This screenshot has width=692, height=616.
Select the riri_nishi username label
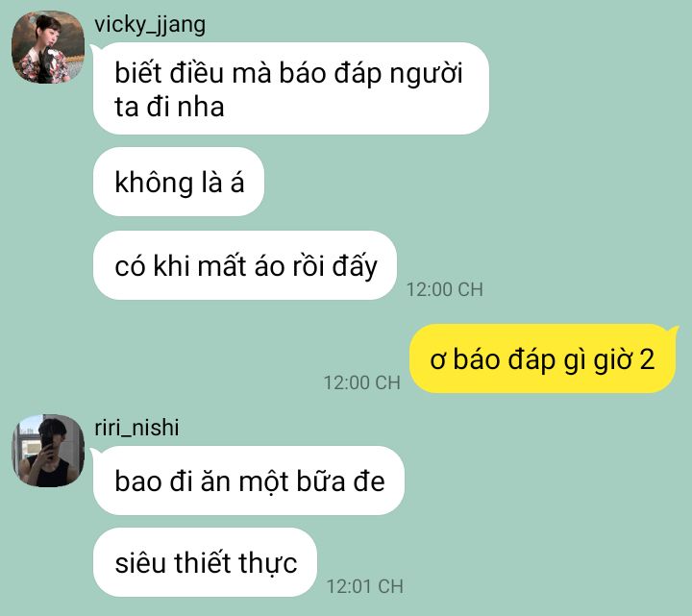[136, 428]
